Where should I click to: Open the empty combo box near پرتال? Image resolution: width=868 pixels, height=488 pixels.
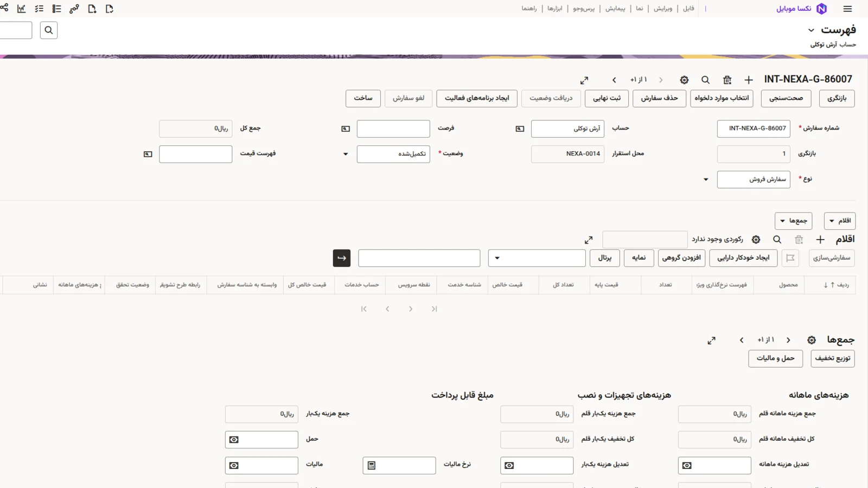[x=537, y=258]
